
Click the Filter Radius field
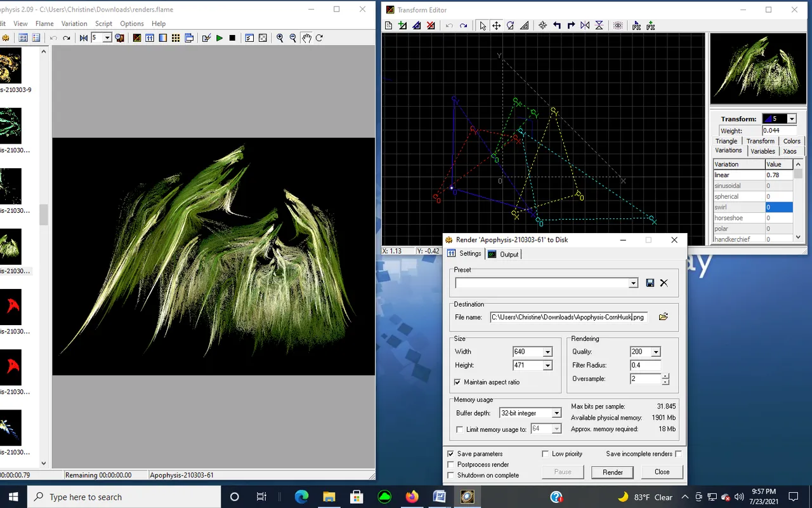pos(645,365)
